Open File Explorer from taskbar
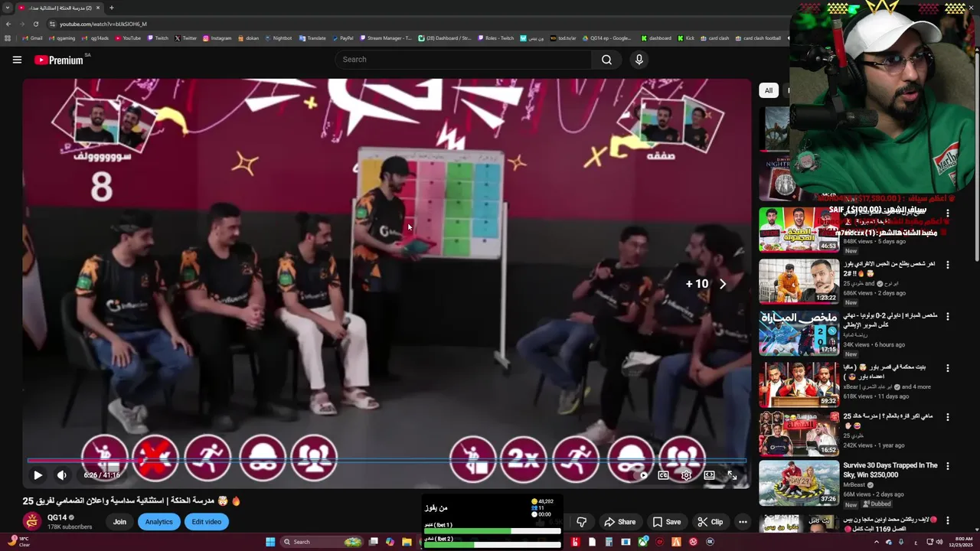This screenshot has height=551, width=980. (407, 542)
